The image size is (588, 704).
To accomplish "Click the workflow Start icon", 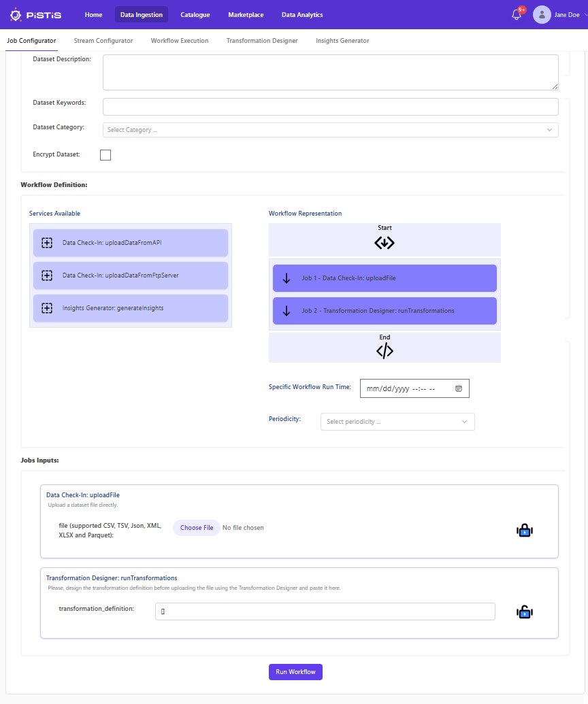I will [385, 243].
